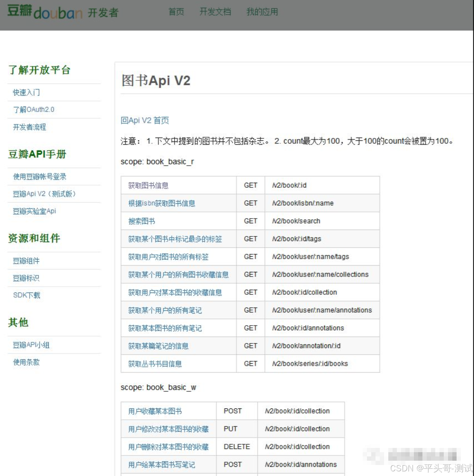Click 回Api V2 首页 link
This screenshot has width=474, height=476.
coord(145,121)
